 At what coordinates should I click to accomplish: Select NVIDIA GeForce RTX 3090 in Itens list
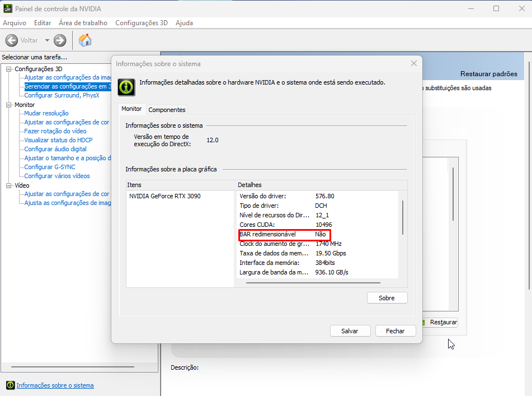click(x=165, y=196)
